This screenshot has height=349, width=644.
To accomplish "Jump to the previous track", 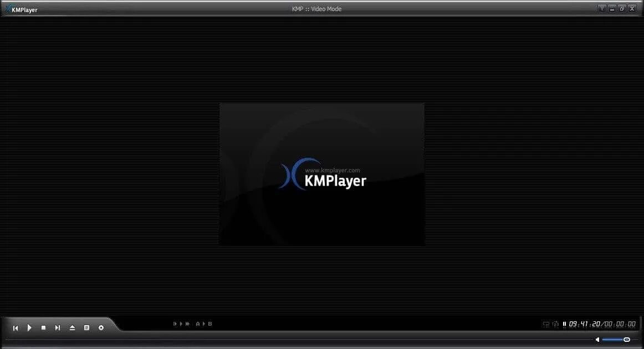I will pos(16,328).
